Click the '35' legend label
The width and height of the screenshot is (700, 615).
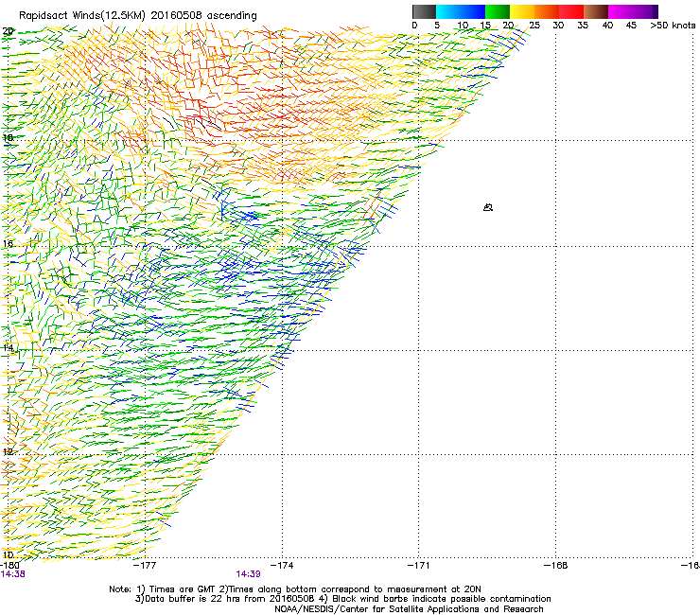[x=583, y=26]
